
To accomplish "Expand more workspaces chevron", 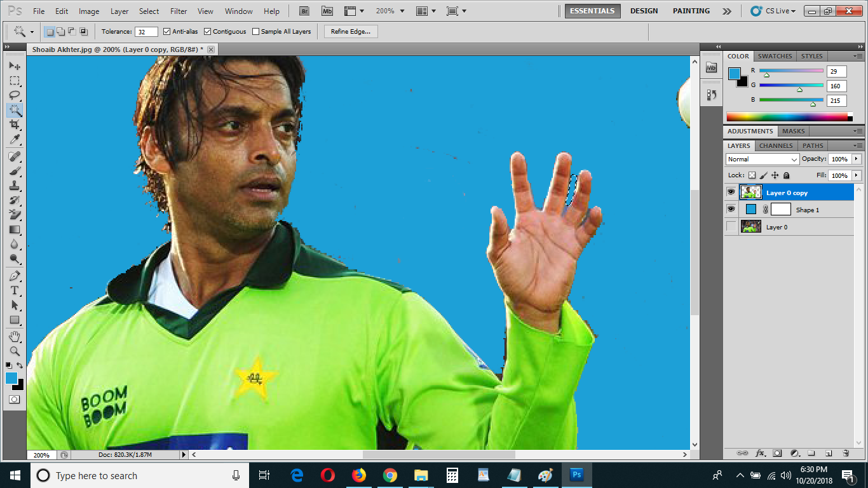I will [x=727, y=11].
